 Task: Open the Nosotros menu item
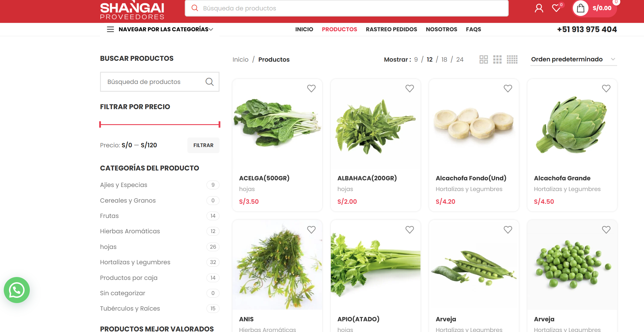[441, 29]
